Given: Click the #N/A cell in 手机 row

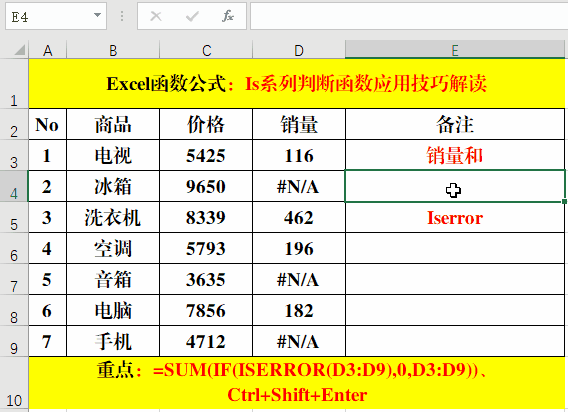Looking at the screenshot, I should coord(299,341).
